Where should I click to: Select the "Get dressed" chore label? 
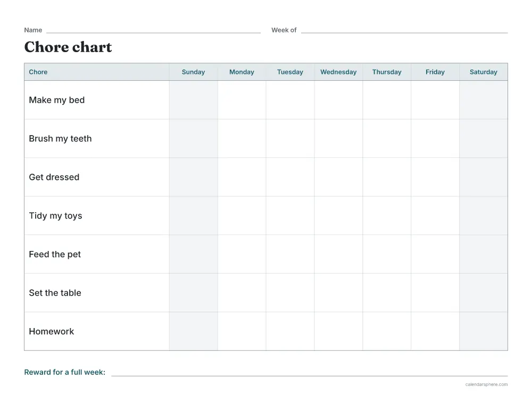(x=54, y=177)
